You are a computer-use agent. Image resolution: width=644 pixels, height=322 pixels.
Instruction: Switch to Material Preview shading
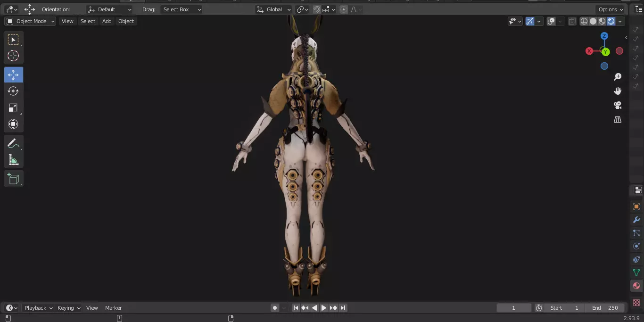pos(602,21)
